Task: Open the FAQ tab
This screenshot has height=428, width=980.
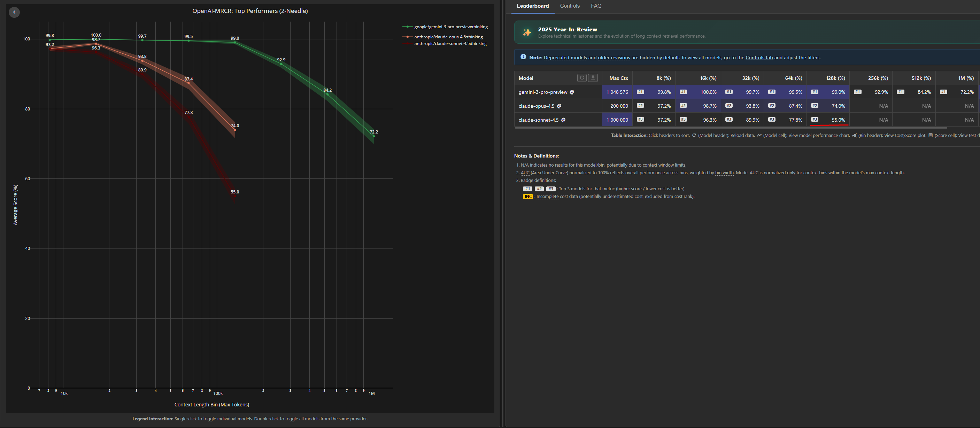Action: pyautogui.click(x=596, y=6)
